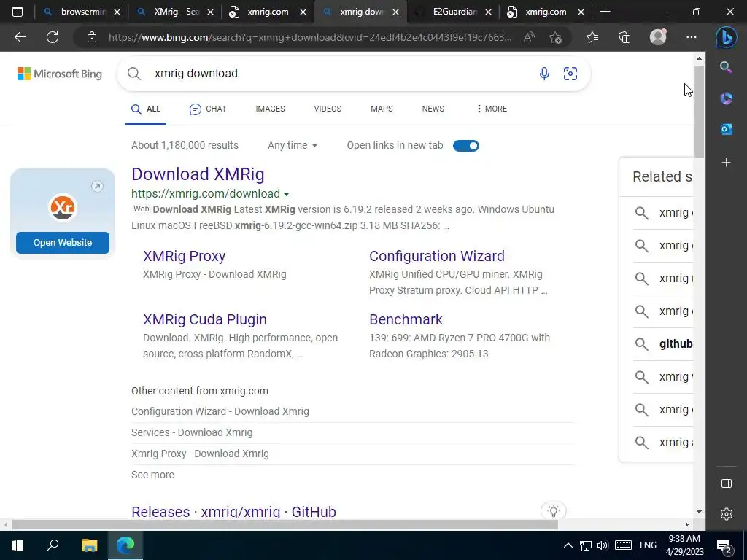
Task: Toggle Open links in new tab switch
Action: [x=465, y=146]
